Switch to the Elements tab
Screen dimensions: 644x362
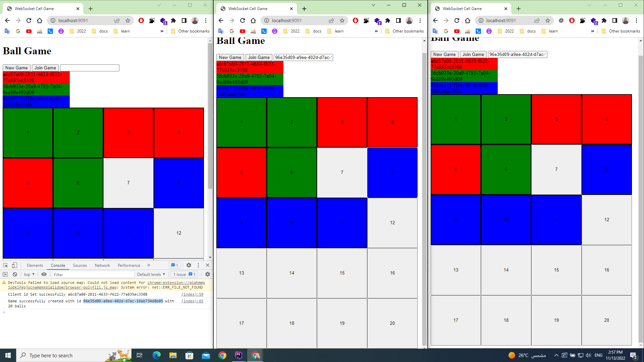pos(35,265)
